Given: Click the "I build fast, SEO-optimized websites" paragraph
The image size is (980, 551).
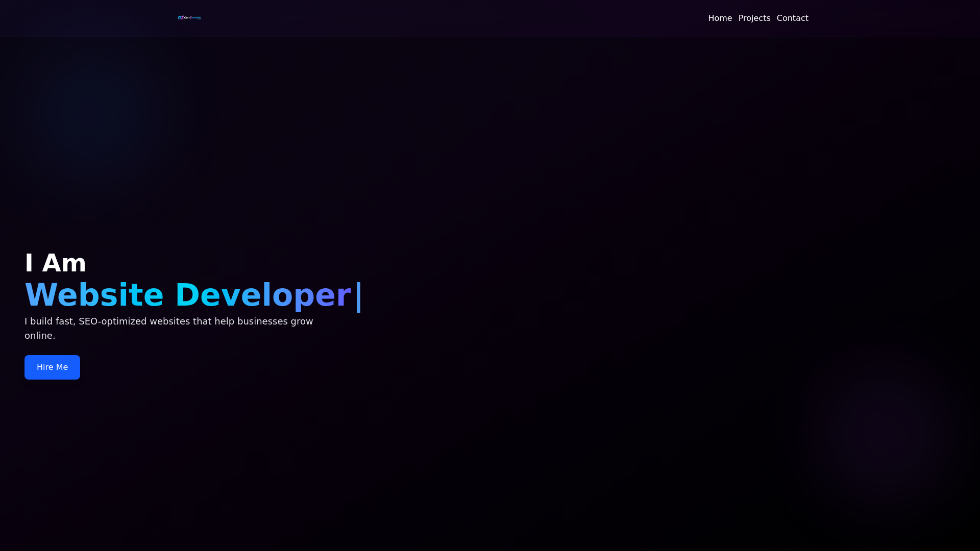Looking at the screenshot, I should coord(169,329).
